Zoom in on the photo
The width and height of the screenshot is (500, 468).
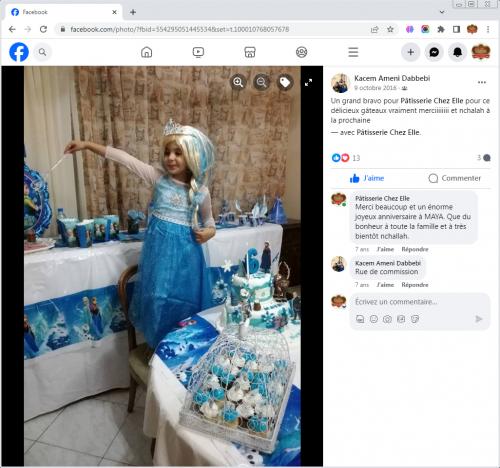(238, 82)
